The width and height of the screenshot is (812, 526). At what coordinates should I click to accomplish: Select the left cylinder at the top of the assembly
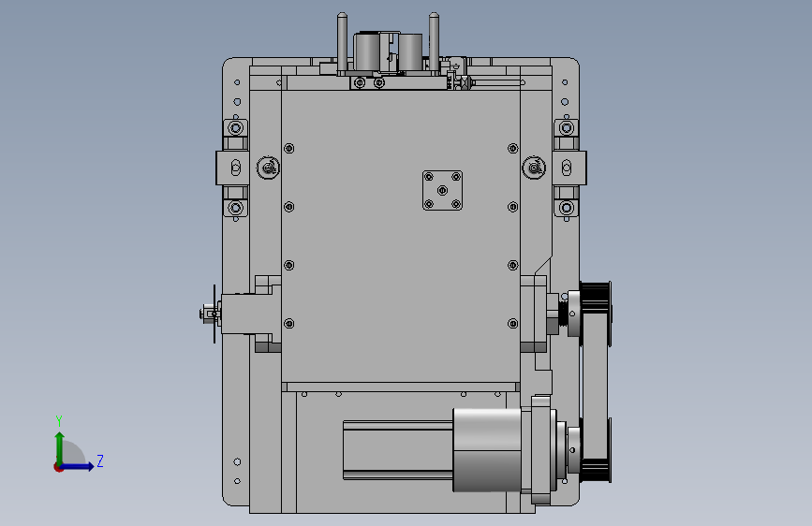[x=367, y=51]
